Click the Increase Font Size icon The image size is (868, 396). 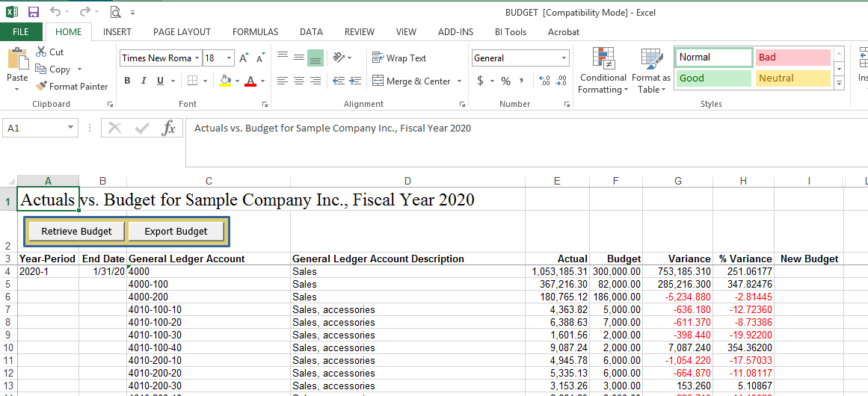pos(244,58)
